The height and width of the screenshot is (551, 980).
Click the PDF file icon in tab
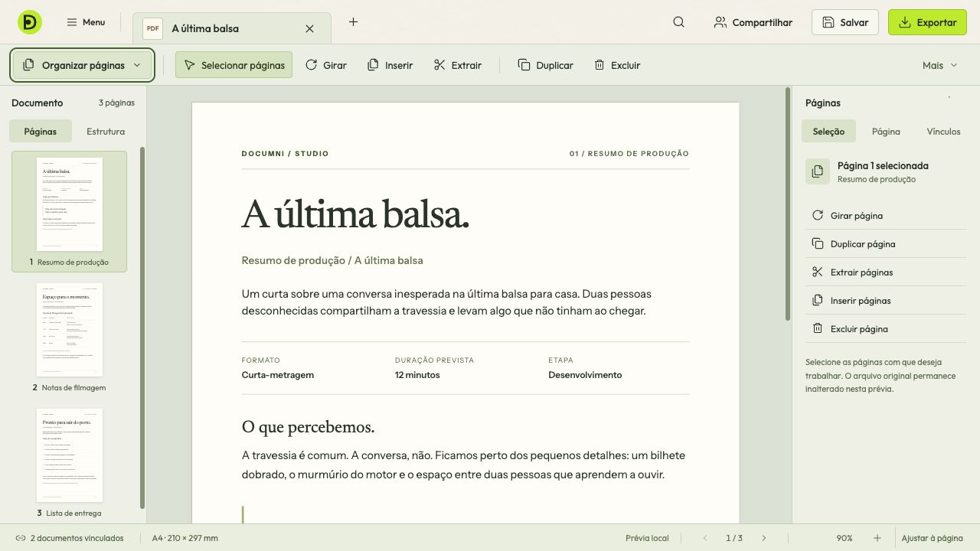click(152, 28)
